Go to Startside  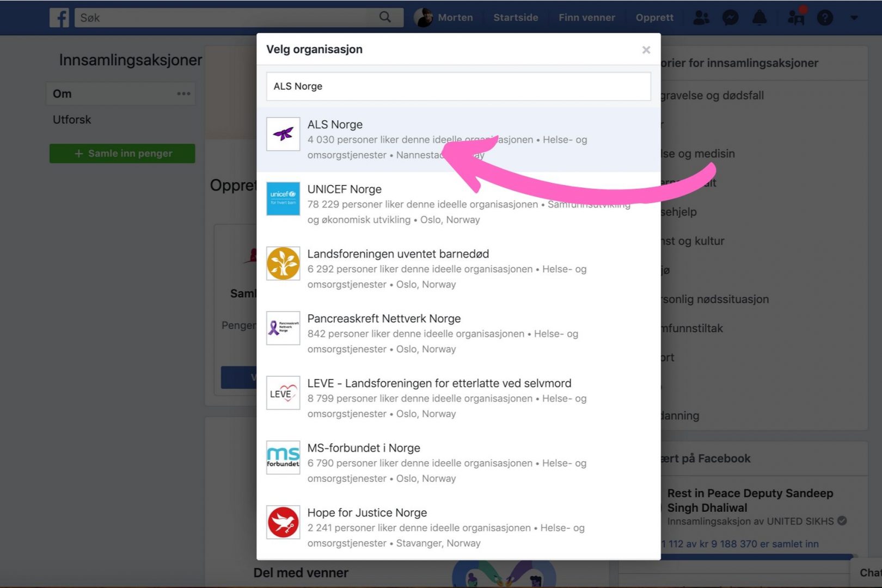[516, 17]
